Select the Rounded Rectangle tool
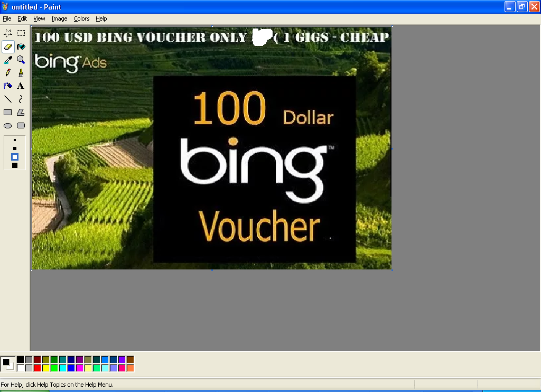Screen dimensions: 541x392 pyautogui.click(x=21, y=126)
